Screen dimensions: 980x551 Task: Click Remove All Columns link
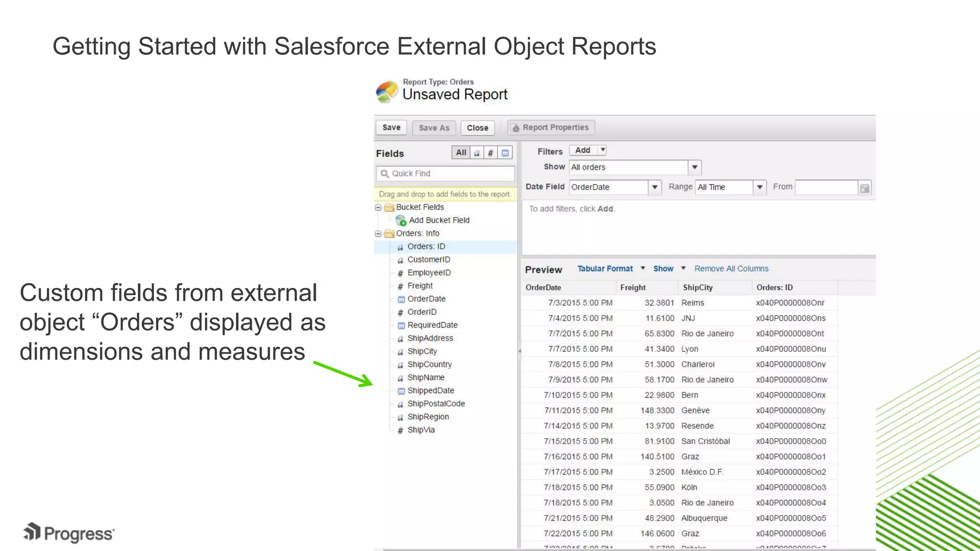pos(731,269)
